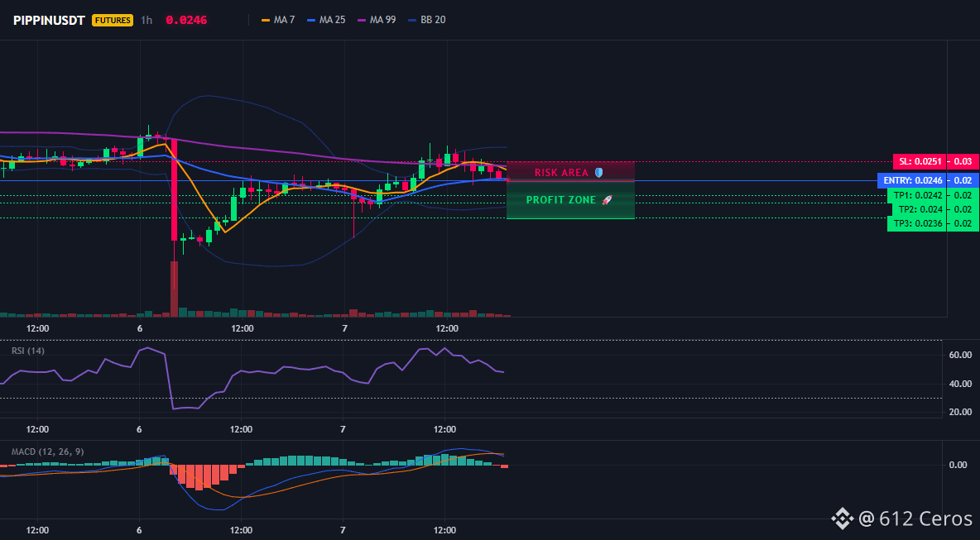Toggle the MA 25 legend entry

[x=326, y=20]
